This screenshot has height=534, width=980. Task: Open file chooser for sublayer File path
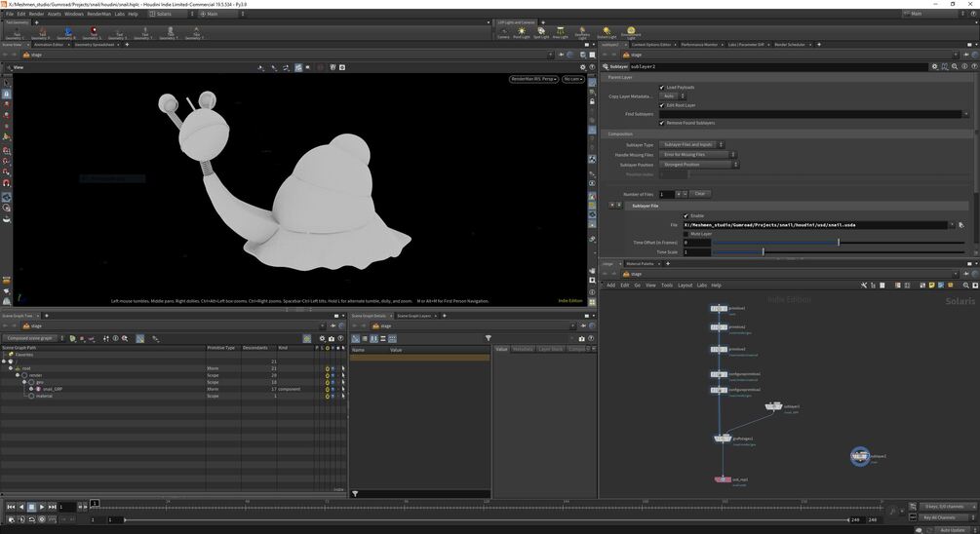tap(961, 225)
